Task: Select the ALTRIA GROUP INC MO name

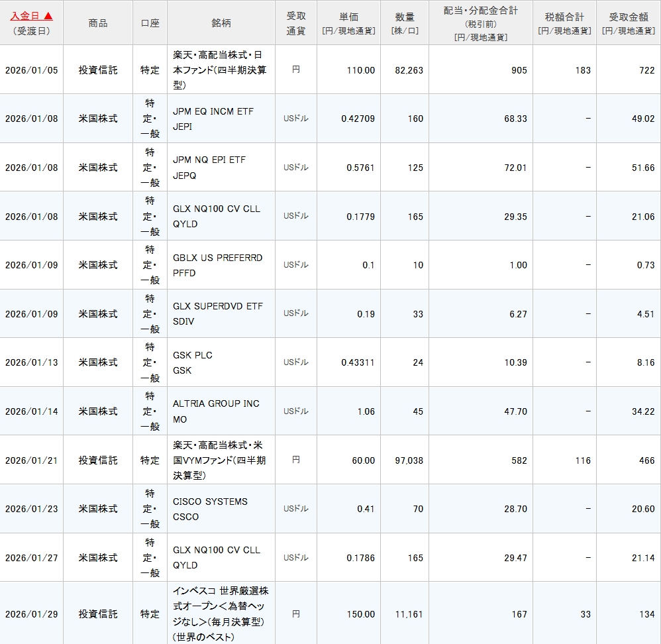Action: coord(216,411)
